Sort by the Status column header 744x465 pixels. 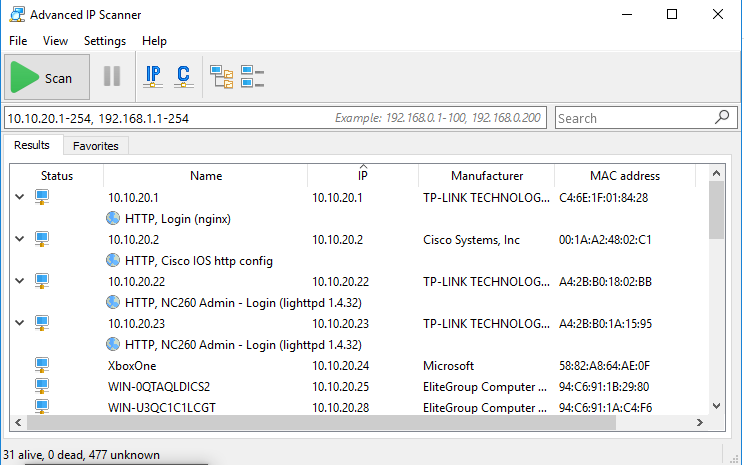(x=57, y=176)
